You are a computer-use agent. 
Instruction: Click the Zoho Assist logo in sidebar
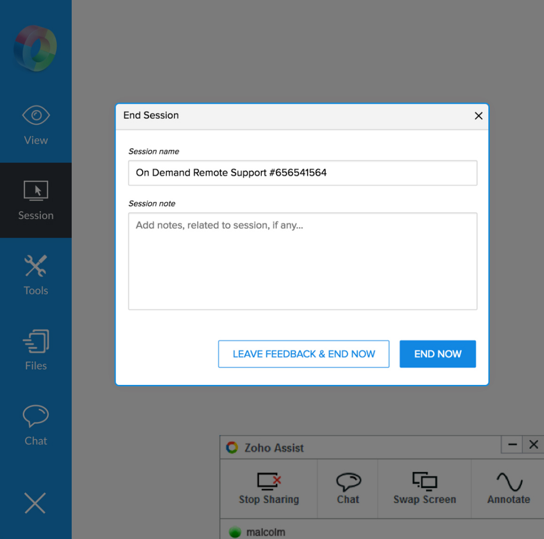(x=35, y=48)
